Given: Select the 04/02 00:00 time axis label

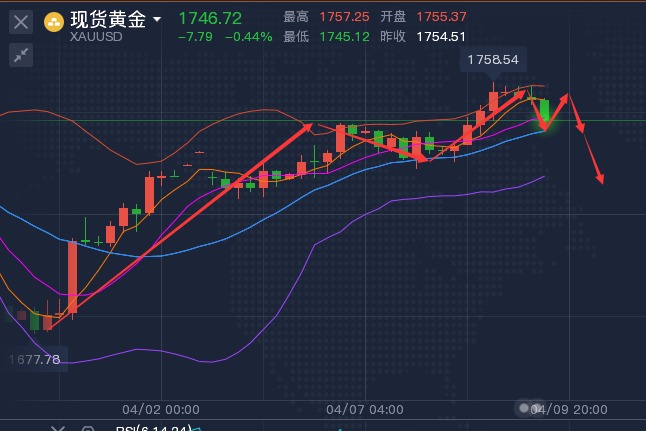Looking at the screenshot, I should point(160,410).
